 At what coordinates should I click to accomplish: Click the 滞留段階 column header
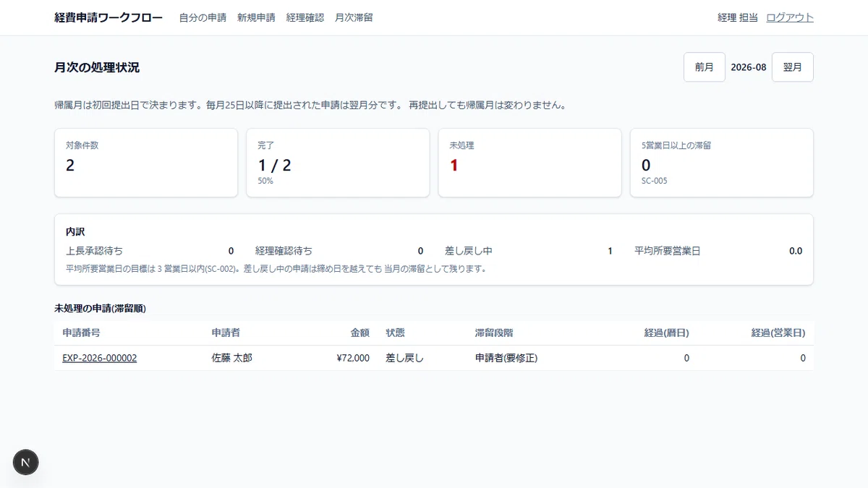tap(494, 333)
